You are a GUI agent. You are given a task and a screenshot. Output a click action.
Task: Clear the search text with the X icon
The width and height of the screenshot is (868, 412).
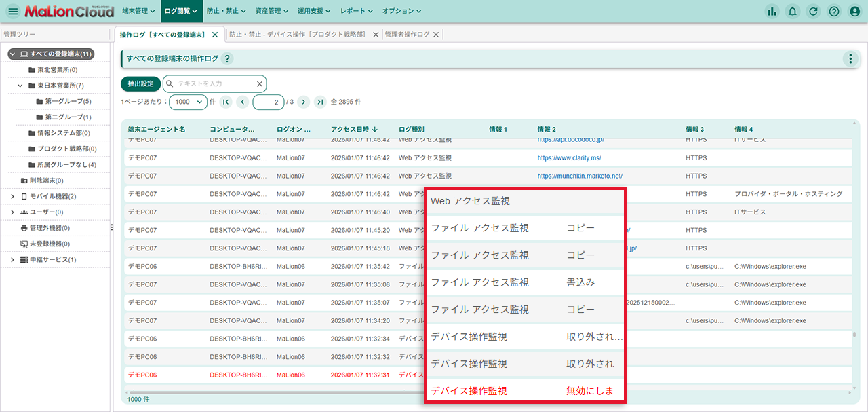click(258, 83)
